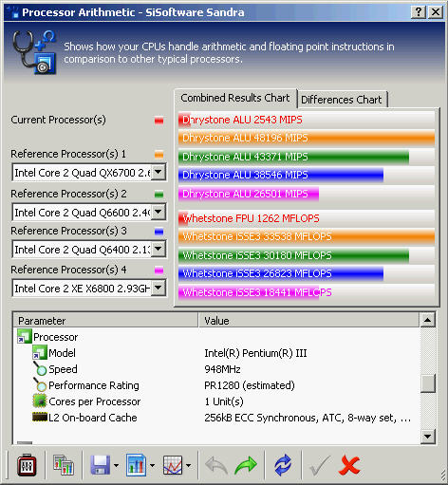Click the Processor chip icon in list
448x485 pixels.
pyautogui.click(x=25, y=336)
